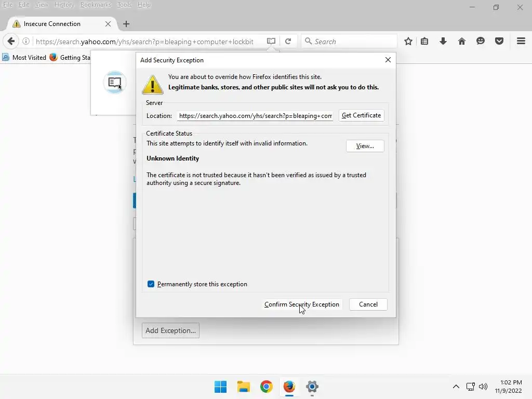Click the Getting Started bookmark Firefox icon
The width and height of the screenshot is (532, 399).
(54, 57)
